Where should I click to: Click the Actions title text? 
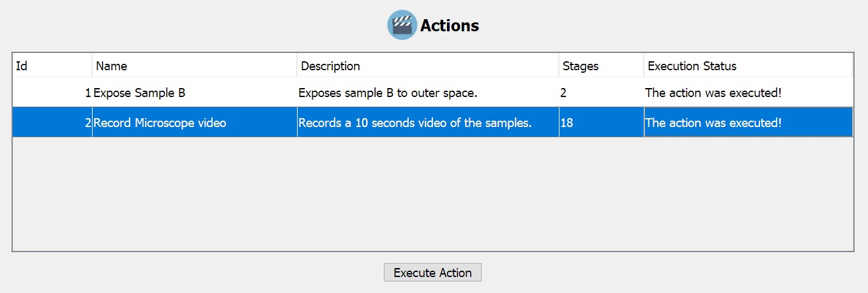(449, 26)
